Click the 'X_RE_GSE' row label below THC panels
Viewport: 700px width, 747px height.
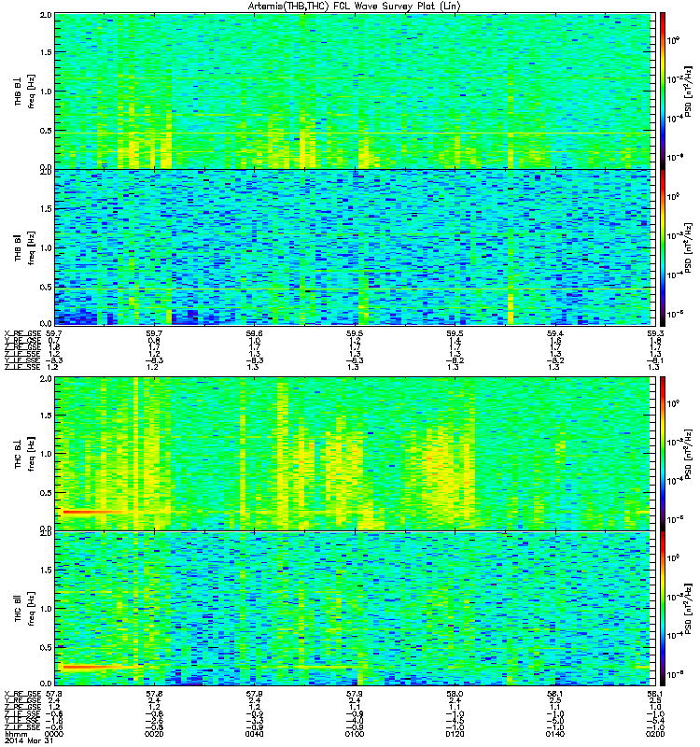pyautogui.click(x=22, y=694)
